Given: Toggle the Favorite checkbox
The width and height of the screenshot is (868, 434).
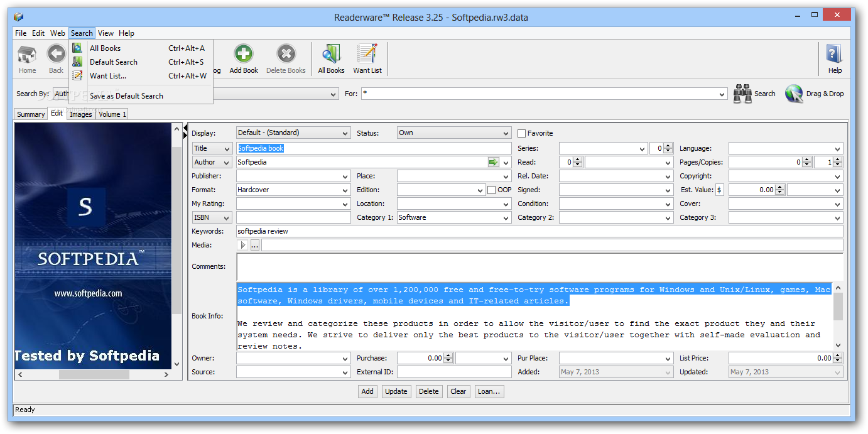Looking at the screenshot, I should [x=522, y=133].
